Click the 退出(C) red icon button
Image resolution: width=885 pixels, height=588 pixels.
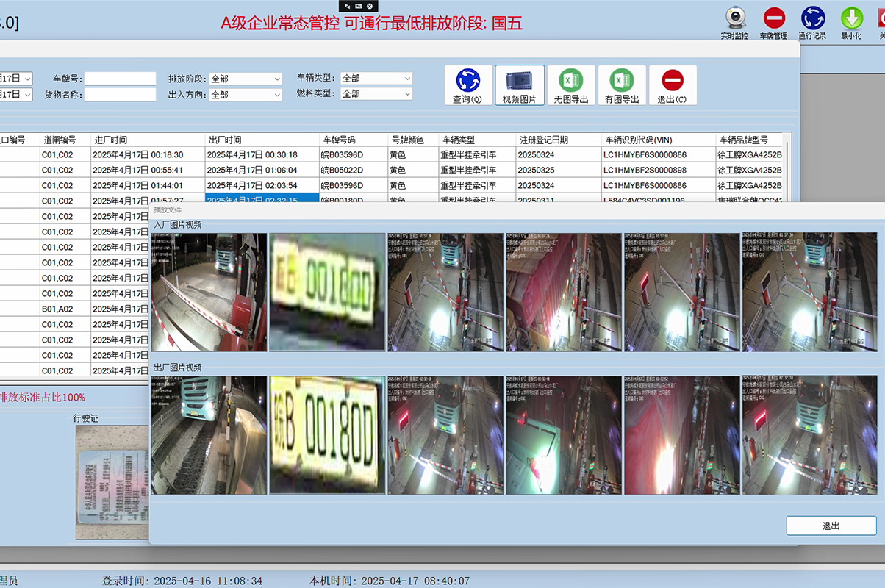[672, 85]
